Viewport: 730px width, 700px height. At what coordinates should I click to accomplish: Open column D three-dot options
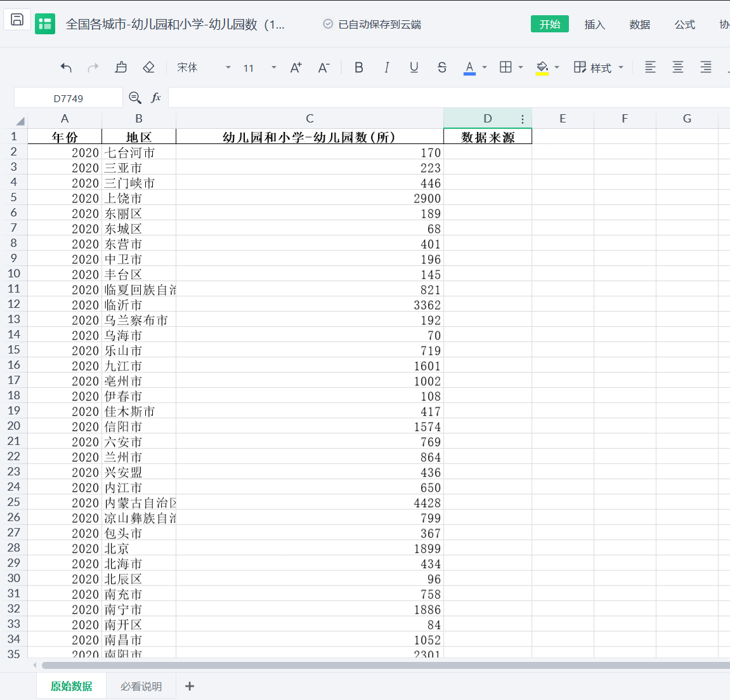tap(523, 119)
